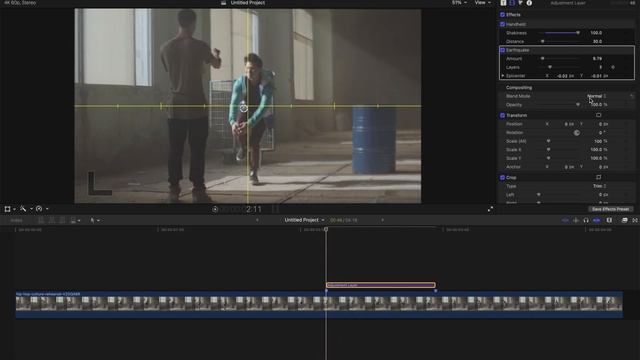640x360 pixels.
Task: Open the Transform tool pop-up in viewer
Action: coord(10,209)
